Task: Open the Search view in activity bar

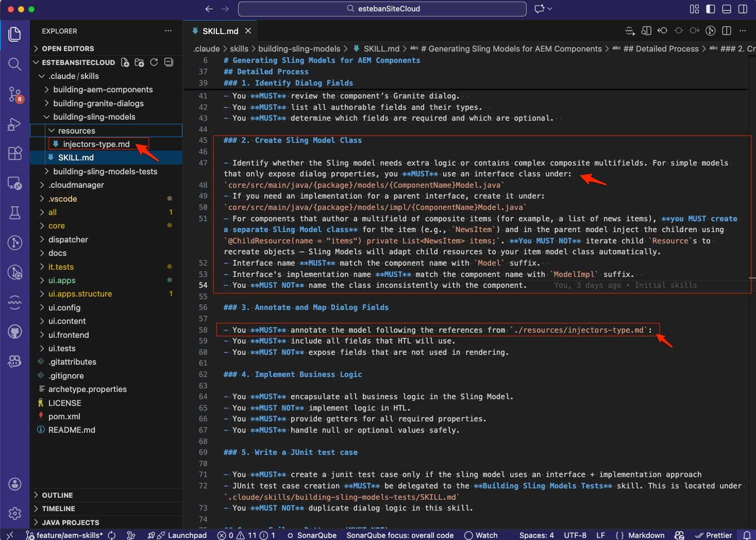Action: (14, 64)
